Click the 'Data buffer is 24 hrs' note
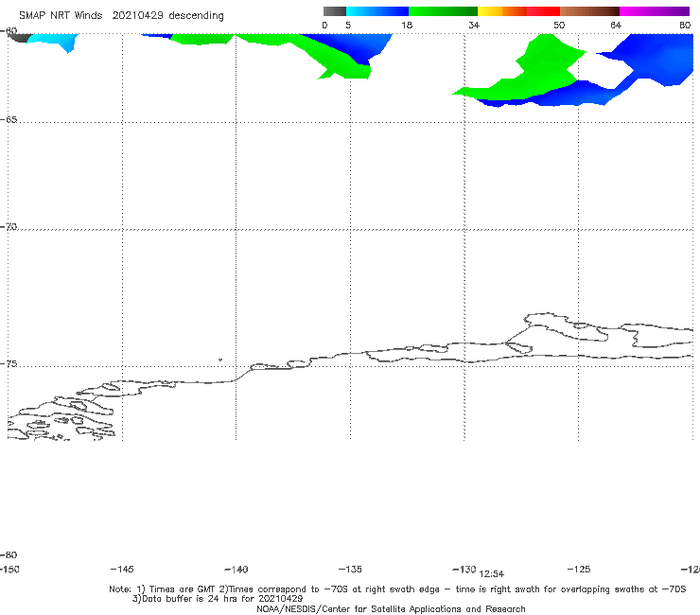Image resolution: width=700 pixels, height=615 pixels. [218, 599]
